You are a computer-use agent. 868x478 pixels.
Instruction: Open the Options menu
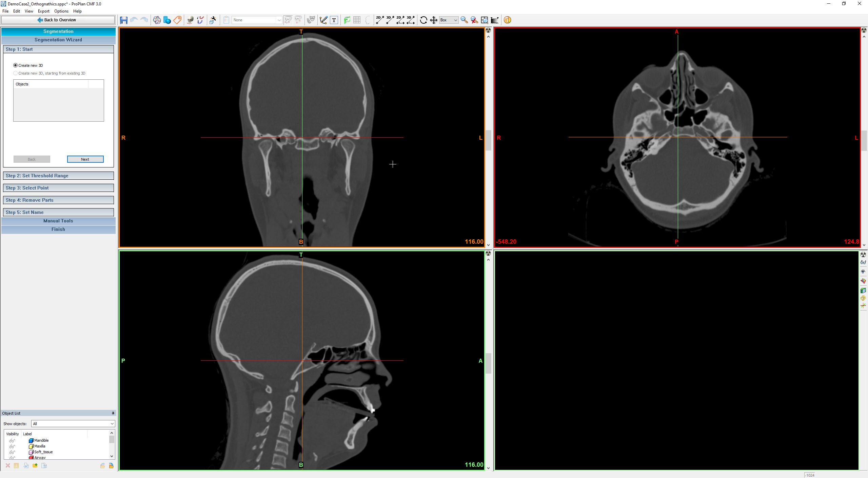click(x=61, y=11)
